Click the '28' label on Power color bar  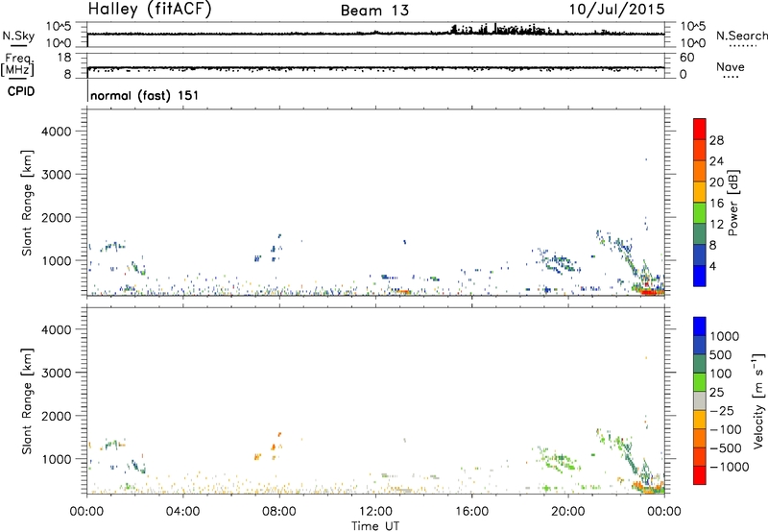pyautogui.click(x=716, y=140)
